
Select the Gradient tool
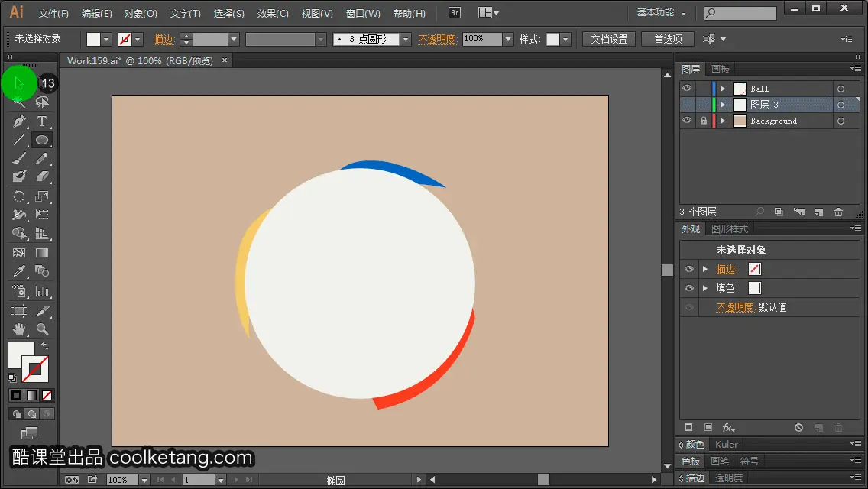42,253
